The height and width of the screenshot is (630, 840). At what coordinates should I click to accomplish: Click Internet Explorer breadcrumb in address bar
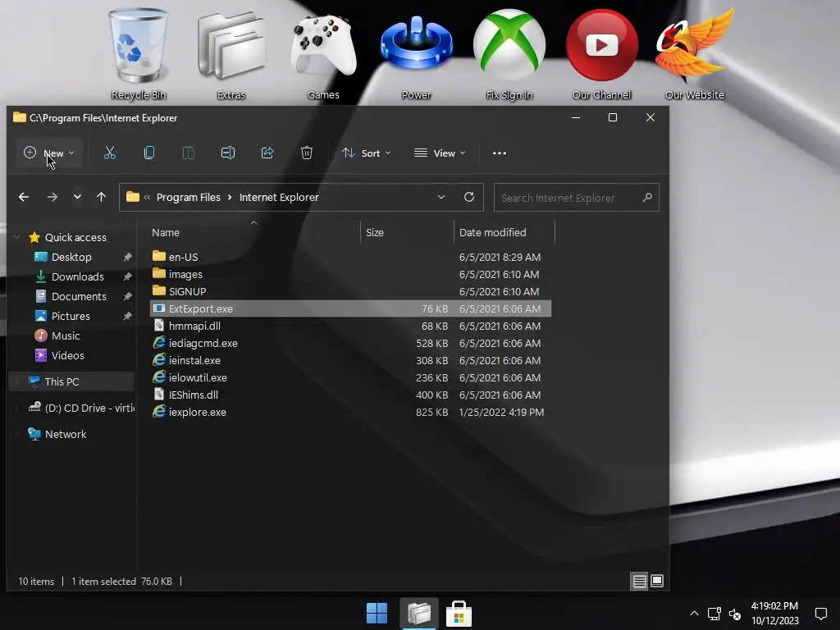coord(279,197)
